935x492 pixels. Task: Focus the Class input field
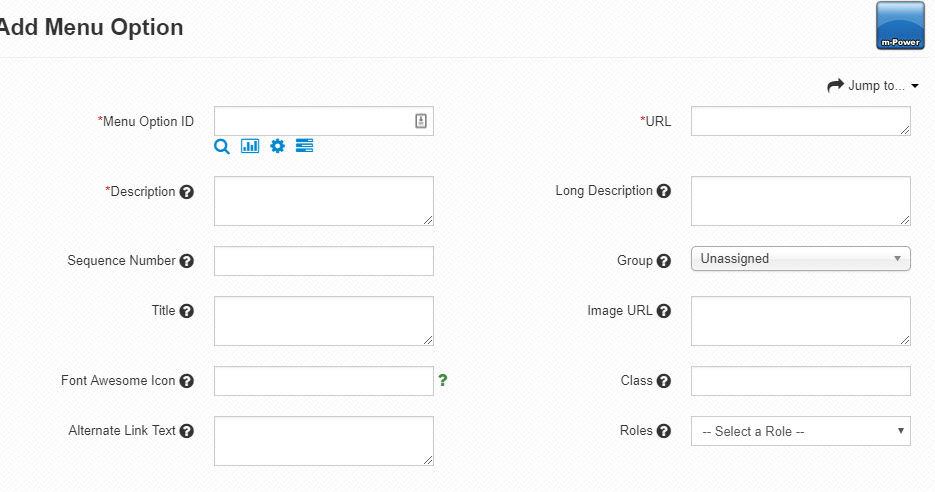[x=800, y=381]
